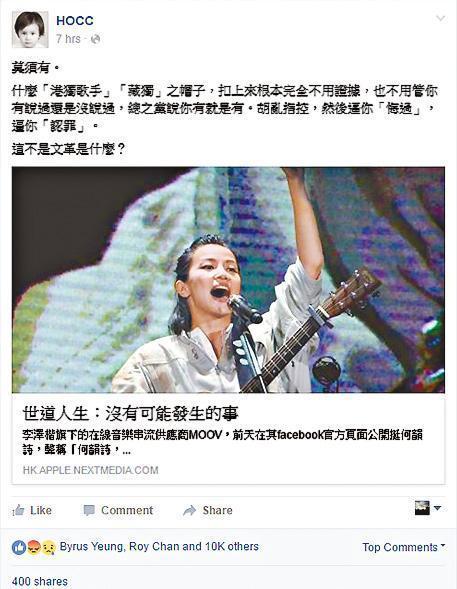Viewport: 457px width, 589px height.
Task: Open the HOCC page name link
Action: pos(75,21)
